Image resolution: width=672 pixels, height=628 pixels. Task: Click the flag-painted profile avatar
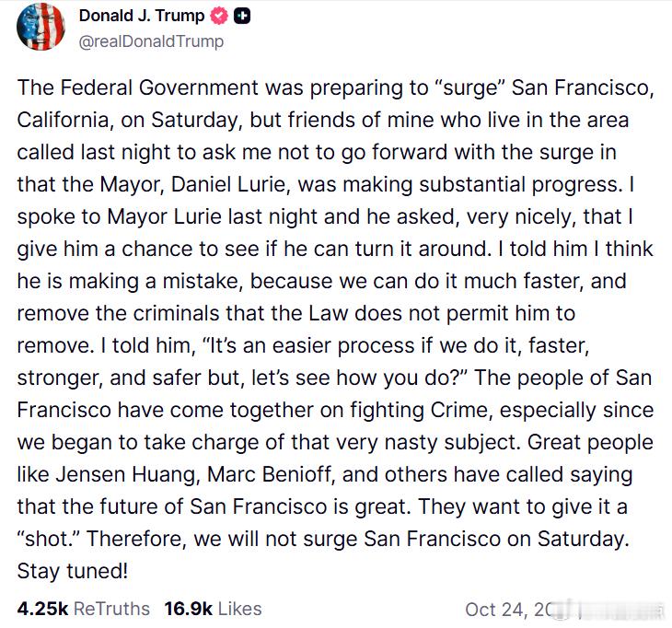coord(41,27)
